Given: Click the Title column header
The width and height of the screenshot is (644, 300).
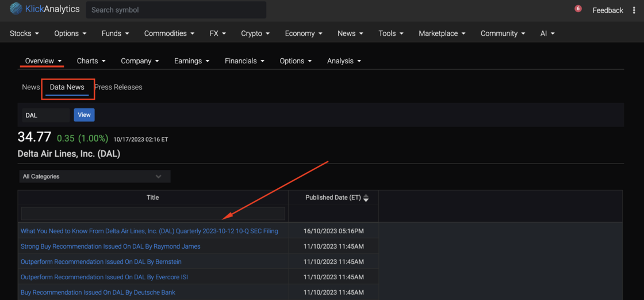Looking at the screenshot, I should (x=153, y=198).
